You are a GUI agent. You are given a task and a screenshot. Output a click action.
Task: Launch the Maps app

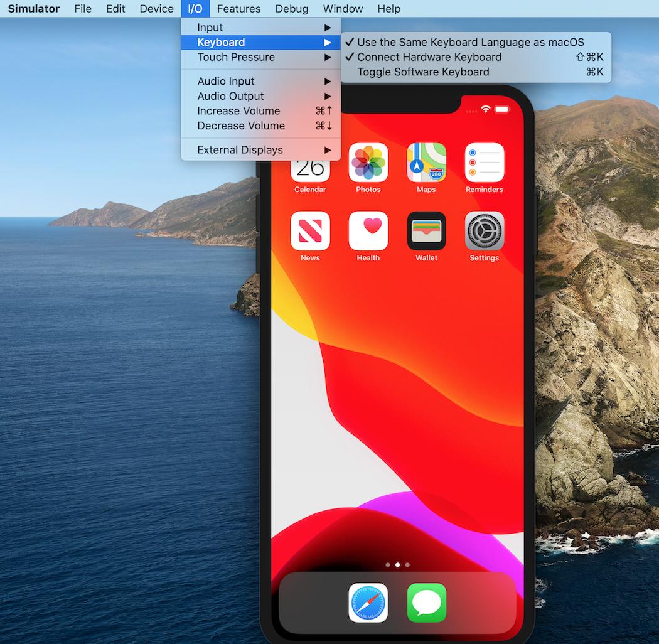[426, 163]
